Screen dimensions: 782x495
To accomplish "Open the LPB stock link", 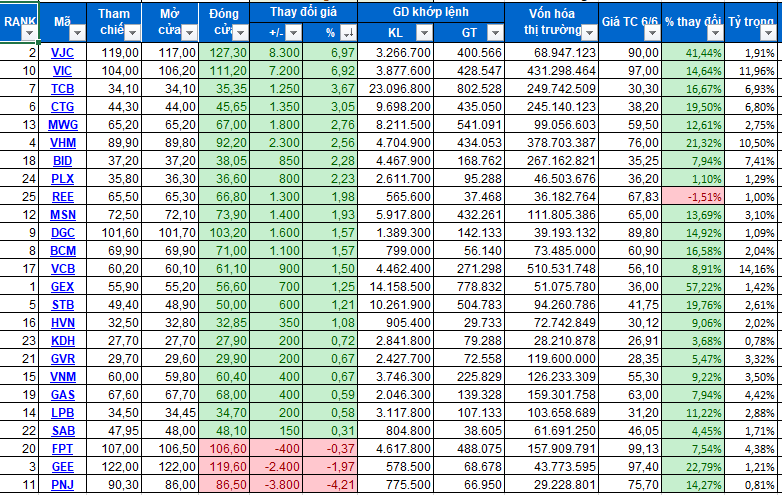I will pyautogui.click(x=63, y=412).
